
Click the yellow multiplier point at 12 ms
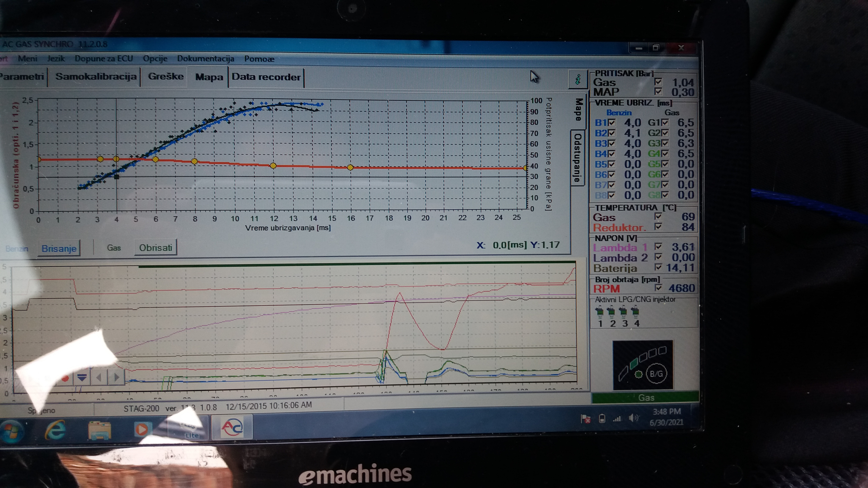[x=273, y=165]
